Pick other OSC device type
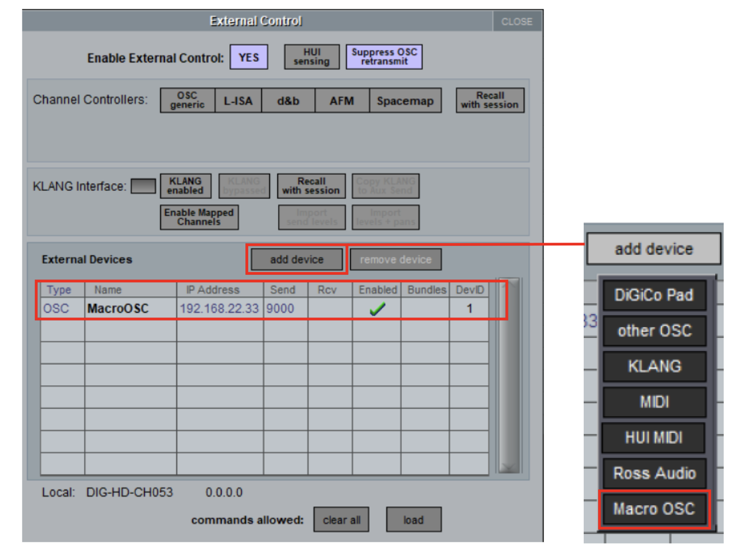 pos(654,331)
